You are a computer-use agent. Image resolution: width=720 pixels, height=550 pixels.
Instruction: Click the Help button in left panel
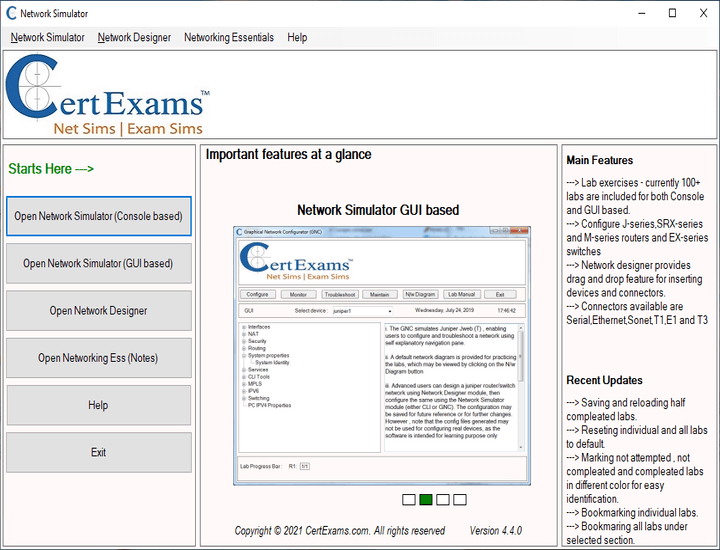pos(99,405)
